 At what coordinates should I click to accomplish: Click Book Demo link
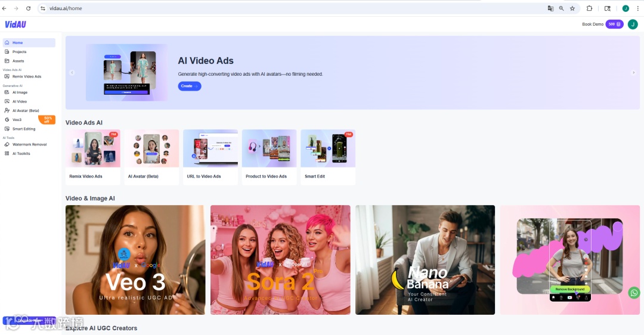pos(593,24)
